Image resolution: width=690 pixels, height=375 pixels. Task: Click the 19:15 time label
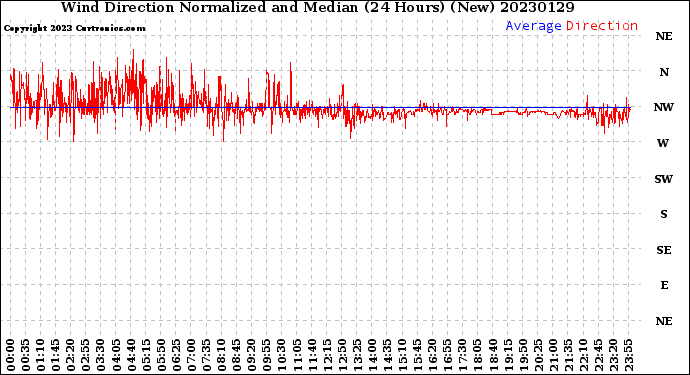(x=508, y=355)
